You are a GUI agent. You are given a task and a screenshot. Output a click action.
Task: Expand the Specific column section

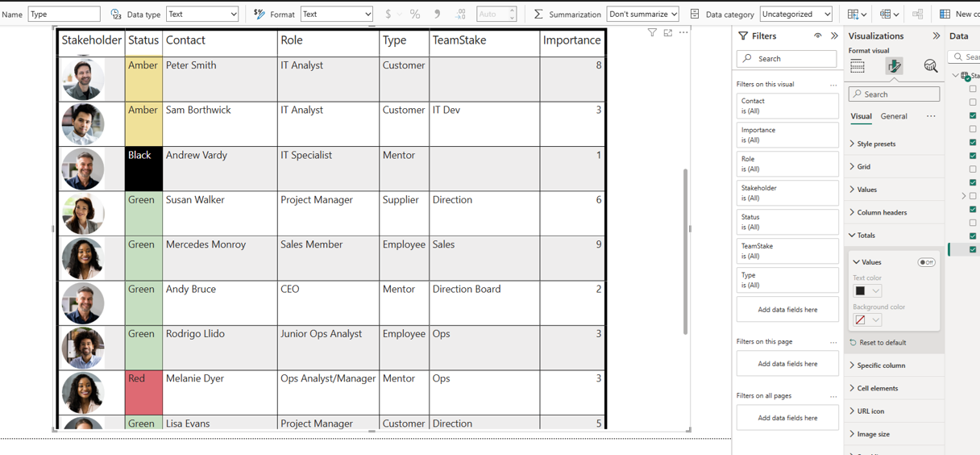click(895, 365)
